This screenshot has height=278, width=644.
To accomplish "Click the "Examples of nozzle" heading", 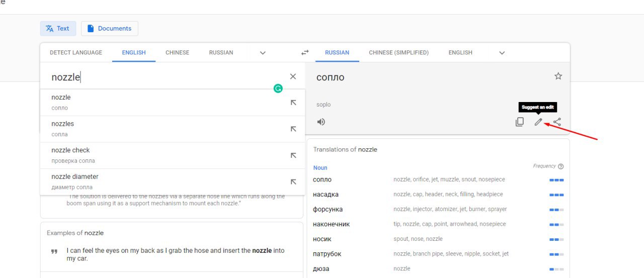I will (x=75, y=233).
